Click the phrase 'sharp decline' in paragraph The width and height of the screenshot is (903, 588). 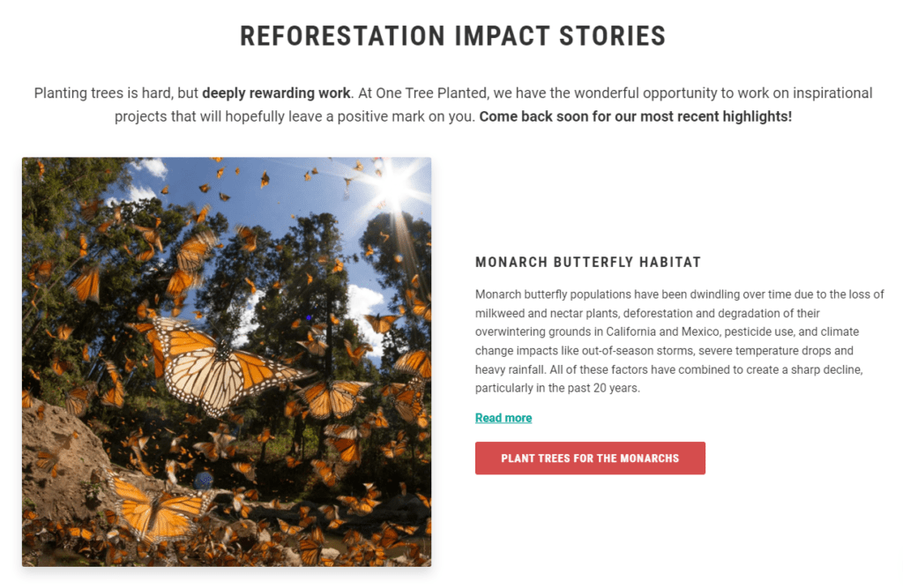(826, 369)
